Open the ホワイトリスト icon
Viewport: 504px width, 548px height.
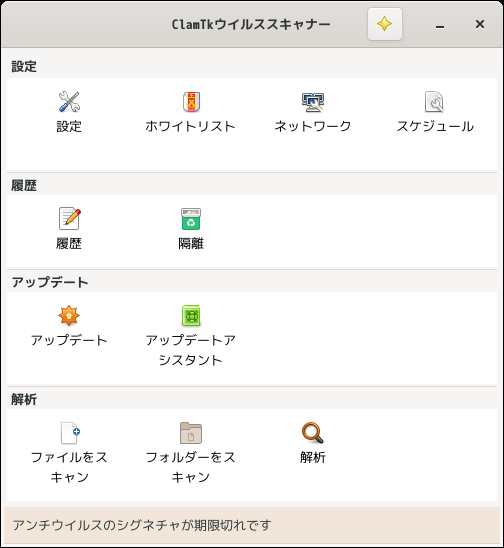(191, 102)
